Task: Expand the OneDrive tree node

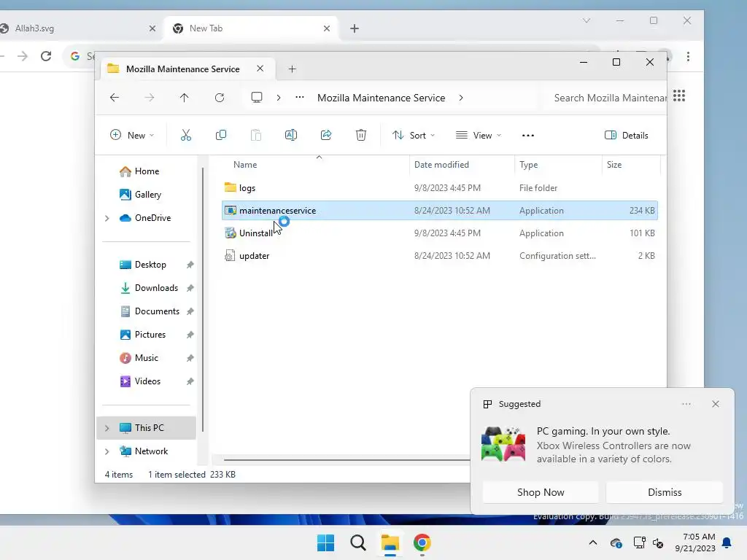Action: [107, 218]
